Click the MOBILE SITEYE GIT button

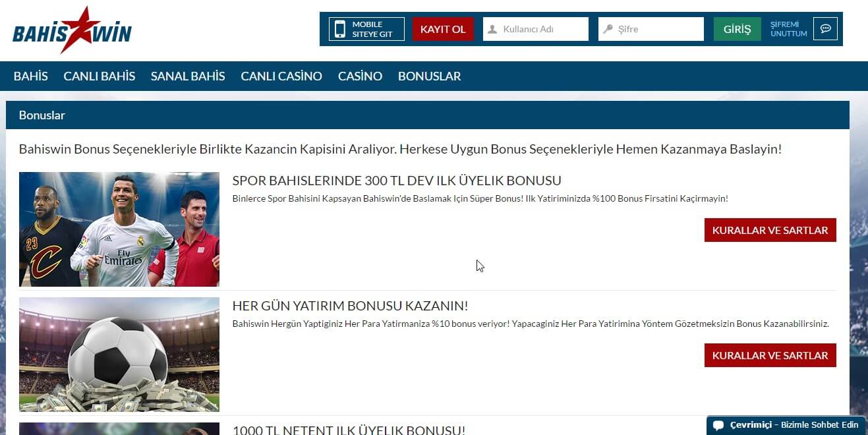click(366, 28)
